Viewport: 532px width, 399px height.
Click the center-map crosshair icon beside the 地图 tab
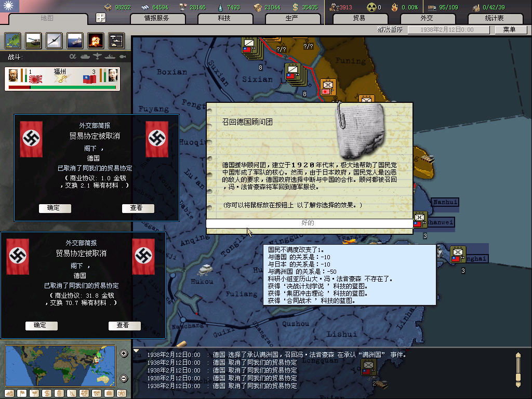(101, 18)
